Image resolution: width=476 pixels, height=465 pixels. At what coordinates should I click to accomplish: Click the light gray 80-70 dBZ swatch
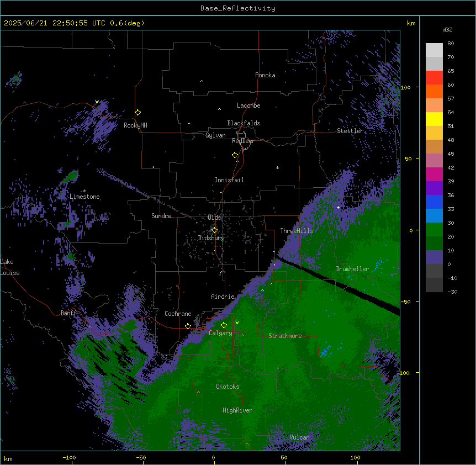tap(434, 50)
